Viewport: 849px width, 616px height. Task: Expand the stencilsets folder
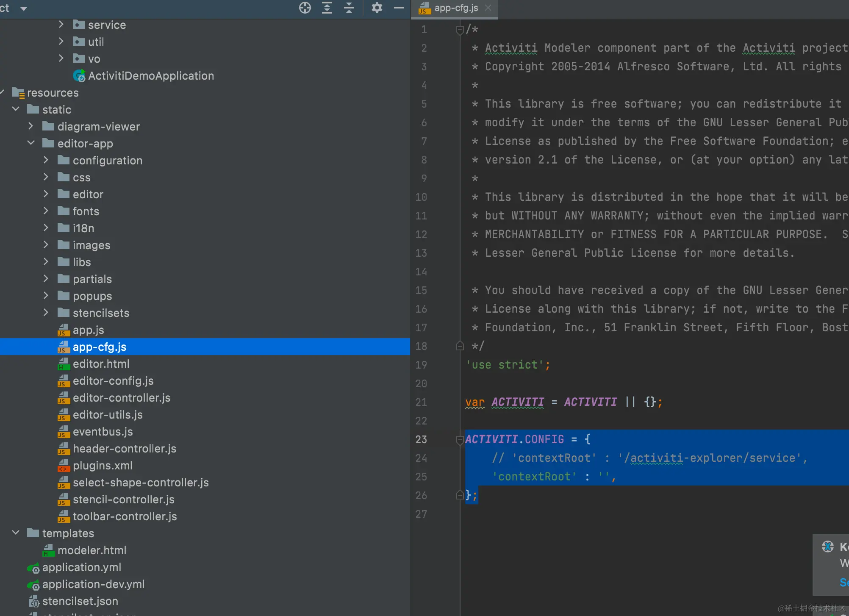46,313
